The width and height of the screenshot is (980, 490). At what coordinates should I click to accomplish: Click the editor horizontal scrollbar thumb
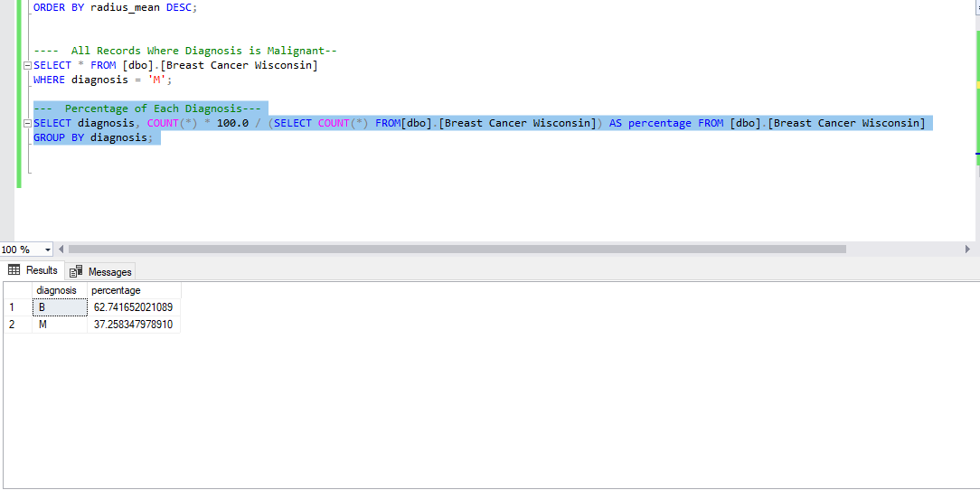click(x=457, y=249)
